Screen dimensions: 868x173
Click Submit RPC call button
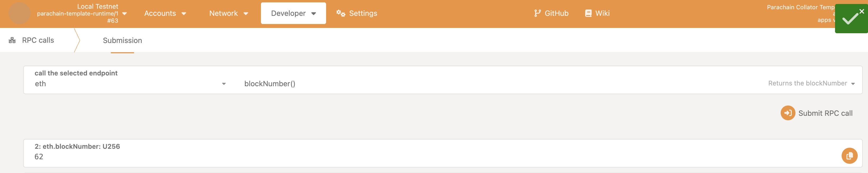tap(817, 113)
